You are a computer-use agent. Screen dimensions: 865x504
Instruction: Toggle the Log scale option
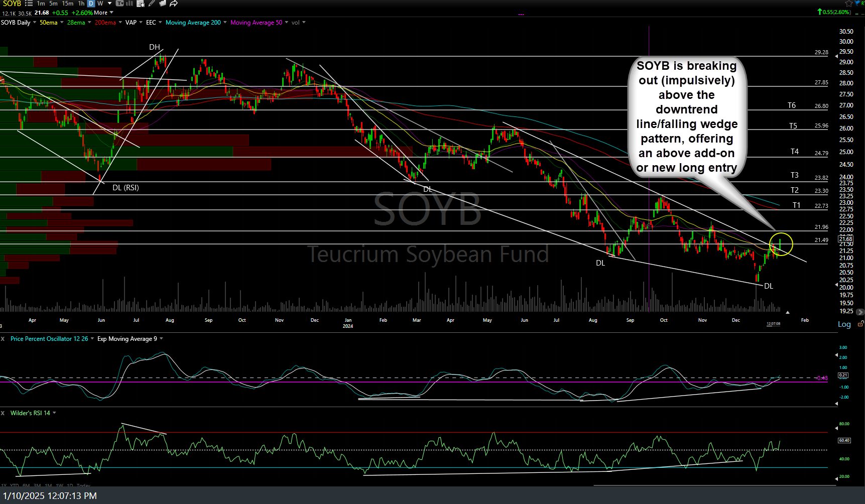844,325
